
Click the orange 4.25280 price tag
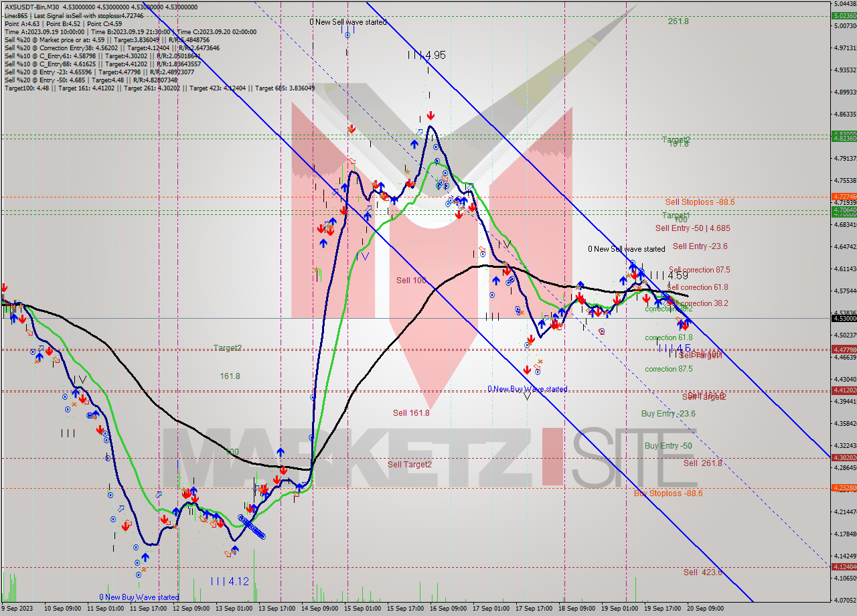click(844, 487)
